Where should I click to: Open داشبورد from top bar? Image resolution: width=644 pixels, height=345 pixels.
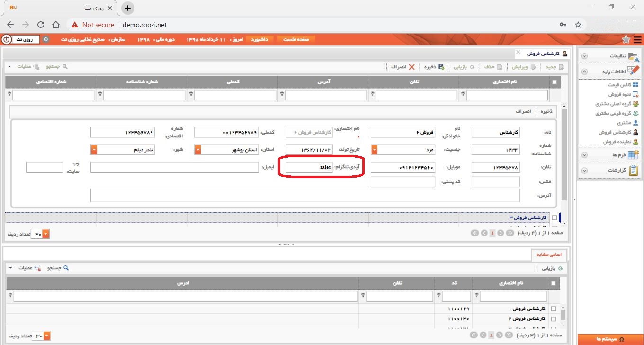[259, 39]
